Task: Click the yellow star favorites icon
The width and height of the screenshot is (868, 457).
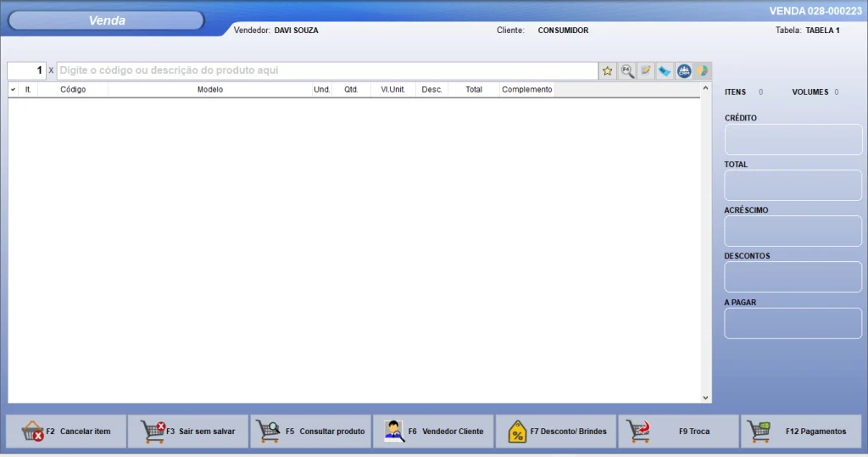Action: click(x=608, y=71)
